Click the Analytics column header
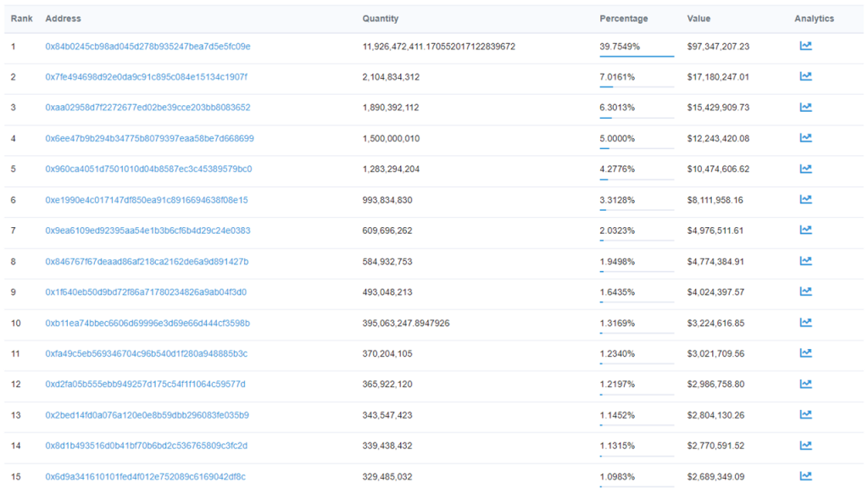868x488 pixels. (x=814, y=19)
